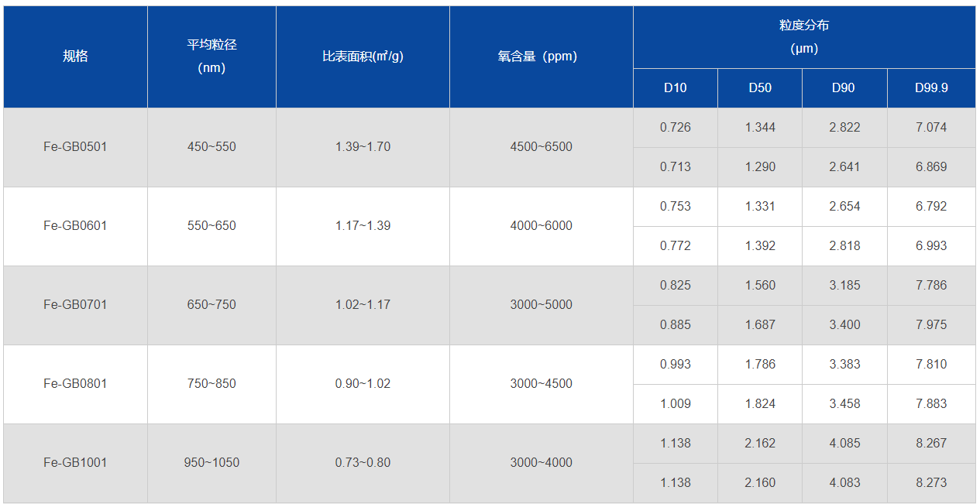980x504 pixels.
Task: Select the D90 sub-header cell
Action: click(x=844, y=87)
